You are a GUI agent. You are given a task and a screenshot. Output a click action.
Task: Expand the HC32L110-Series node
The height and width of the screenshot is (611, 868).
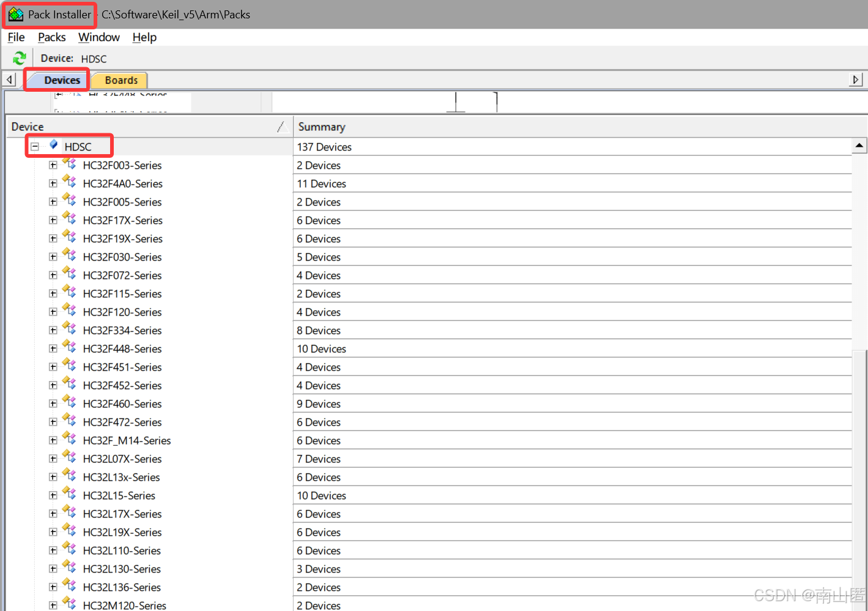pyautogui.click(x=53, y=550)
